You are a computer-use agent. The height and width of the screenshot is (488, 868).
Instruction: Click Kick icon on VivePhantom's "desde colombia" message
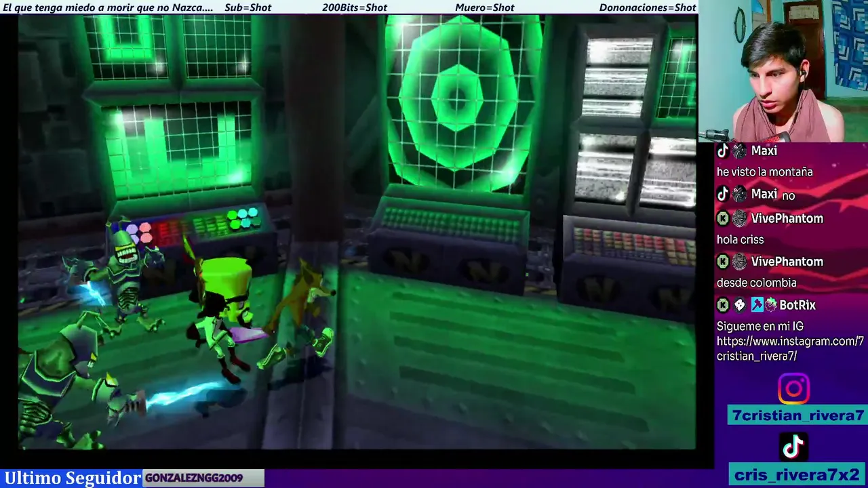(723, 262)
